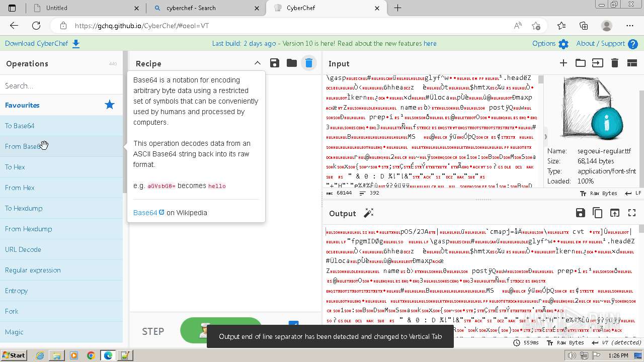The width and height of the screenshot is (644, 362).
Task: Save output to file icon
Action: [x=580, y=213]
